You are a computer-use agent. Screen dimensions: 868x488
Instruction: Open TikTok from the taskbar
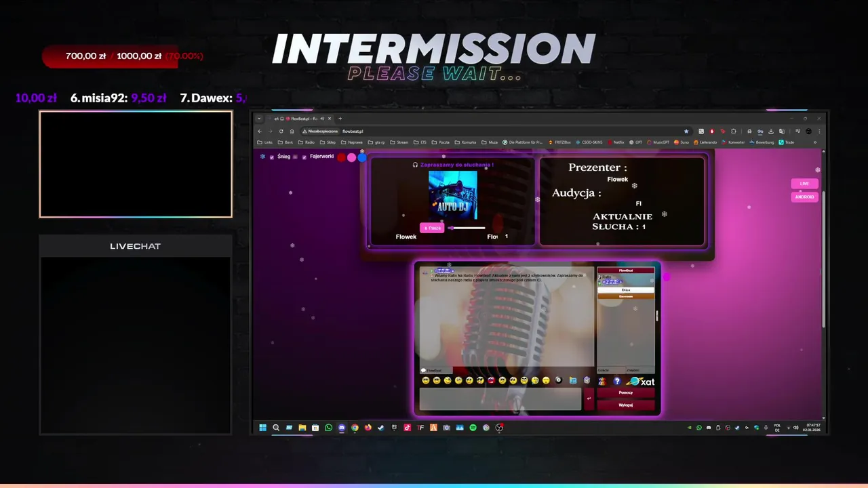coord(408,428)
